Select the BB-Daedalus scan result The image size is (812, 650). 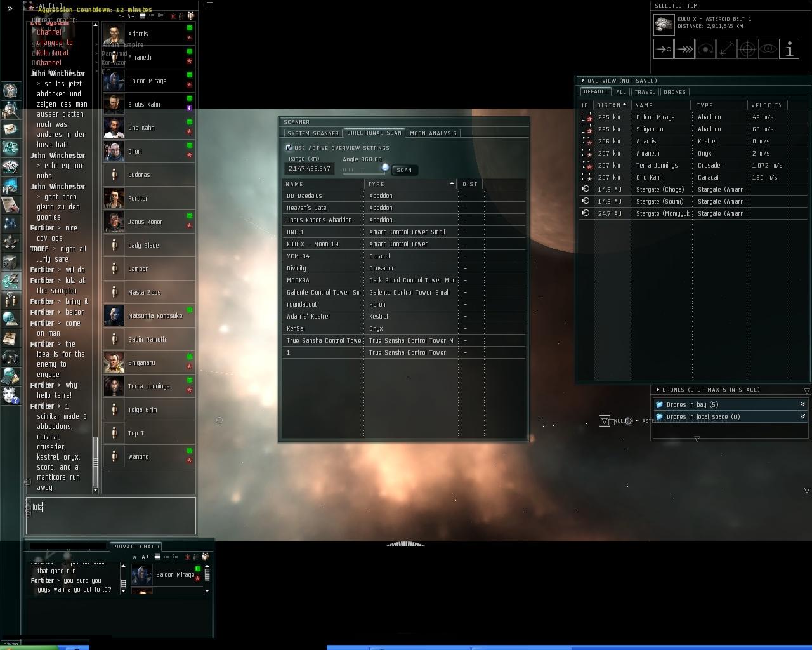tap(404, 196)
